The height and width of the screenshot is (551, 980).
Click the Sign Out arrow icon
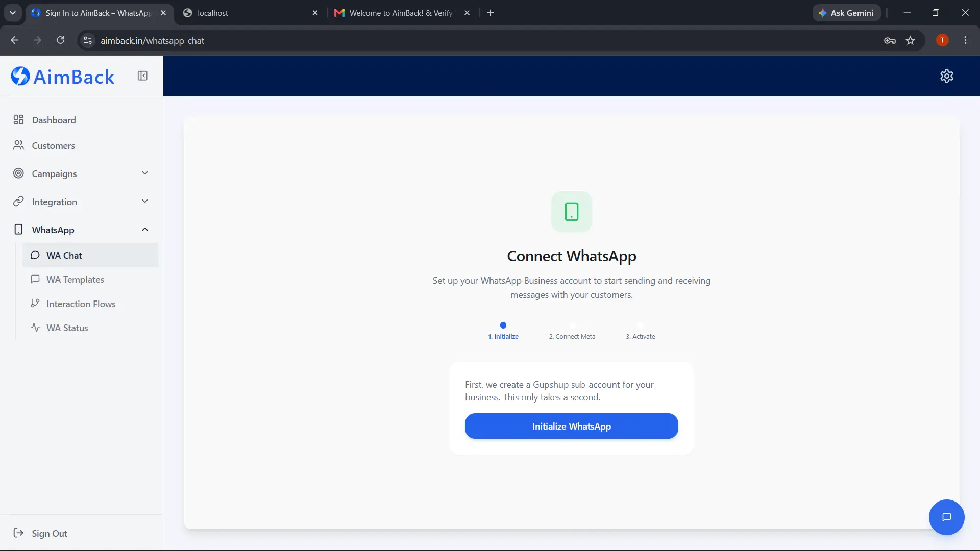click(x=18, y=533)
